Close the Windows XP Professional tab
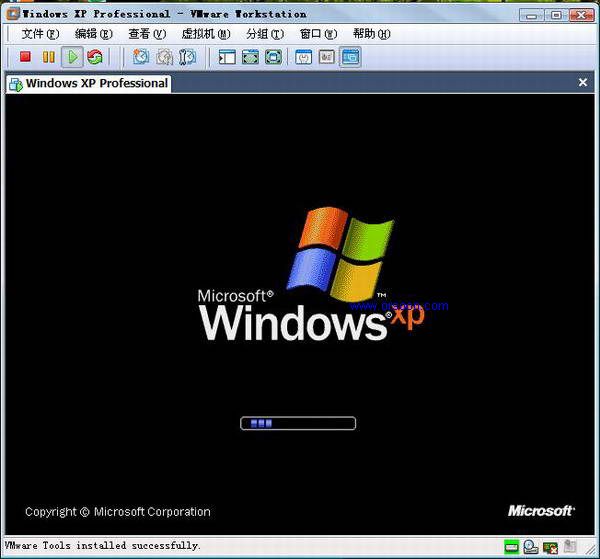The height and width of the screenshot is (559, 600). click(583, 82)
